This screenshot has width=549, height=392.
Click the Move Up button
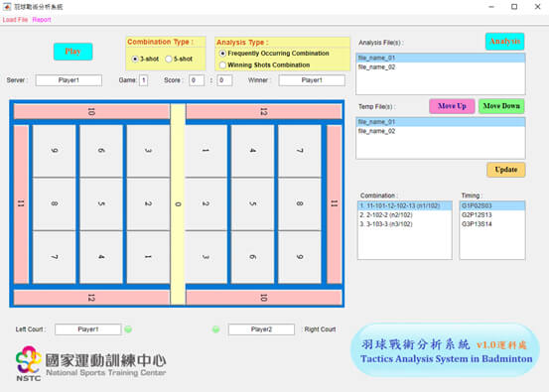click(452, 106)
